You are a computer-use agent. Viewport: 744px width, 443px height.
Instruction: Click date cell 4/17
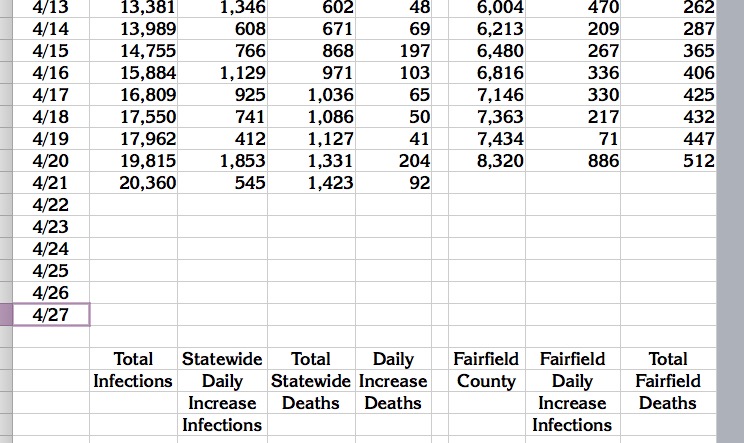coord(51,95)
